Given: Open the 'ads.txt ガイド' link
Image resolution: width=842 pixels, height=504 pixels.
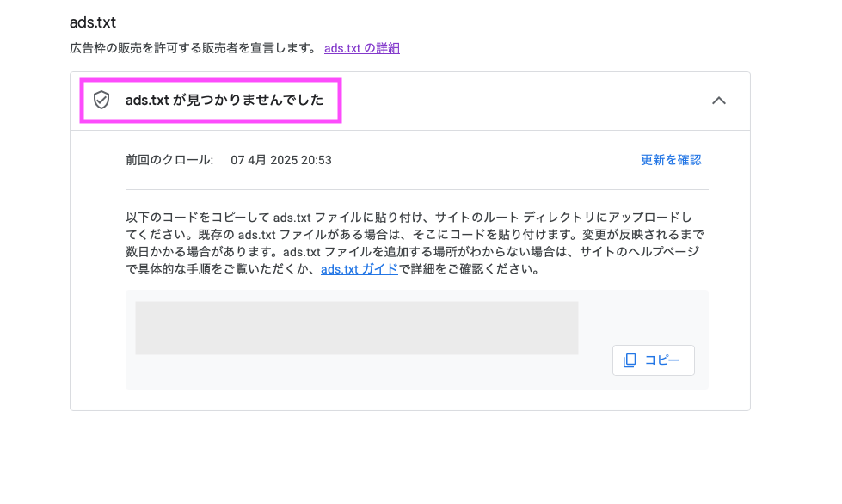Looking at the screenshot, I should 360,269.
